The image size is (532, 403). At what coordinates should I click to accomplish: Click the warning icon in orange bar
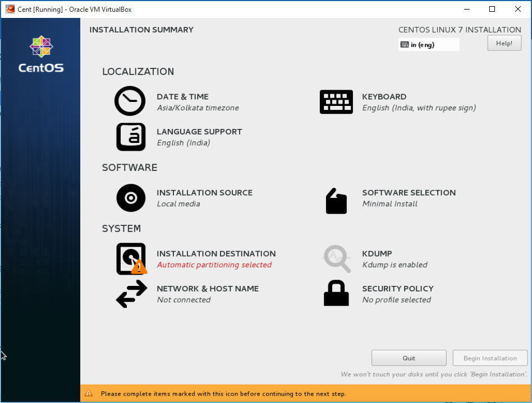[x=89, y=393]
